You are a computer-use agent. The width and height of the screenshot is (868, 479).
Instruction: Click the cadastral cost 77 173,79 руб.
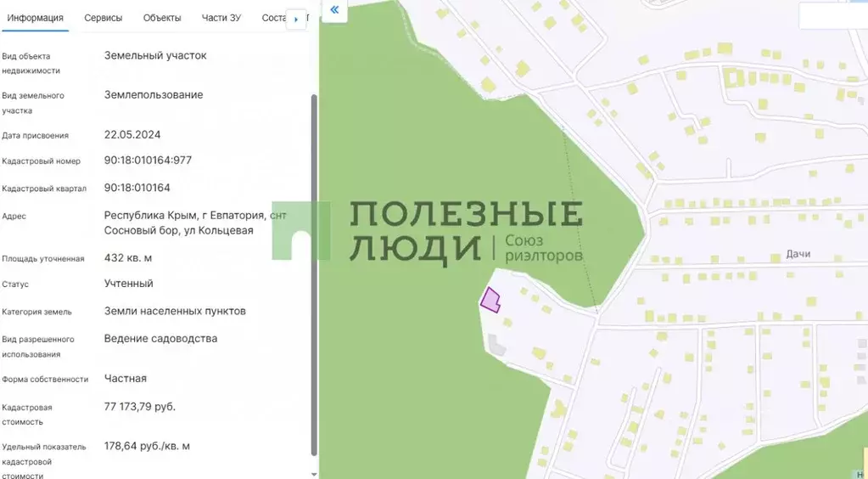tap(139, 406)
